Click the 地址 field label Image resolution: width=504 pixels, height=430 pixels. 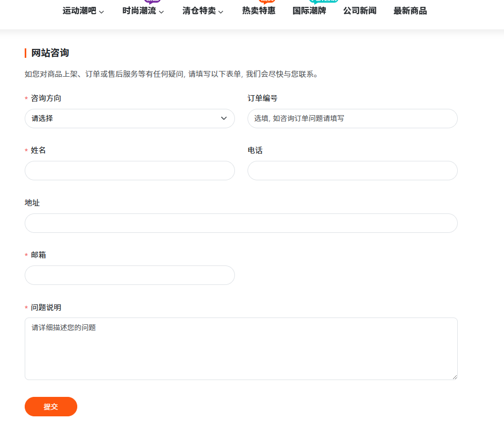click(x=32, y=202)
